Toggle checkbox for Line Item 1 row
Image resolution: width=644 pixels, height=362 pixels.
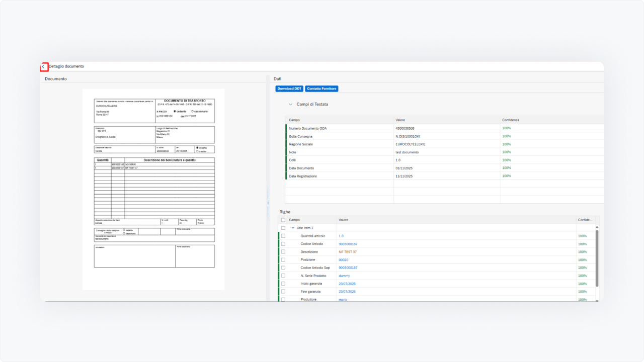283,228
